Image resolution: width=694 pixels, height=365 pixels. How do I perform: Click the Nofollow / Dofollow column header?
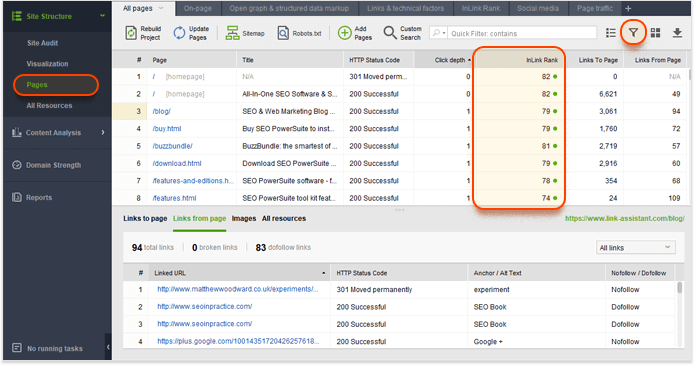(x=639, y=273)
